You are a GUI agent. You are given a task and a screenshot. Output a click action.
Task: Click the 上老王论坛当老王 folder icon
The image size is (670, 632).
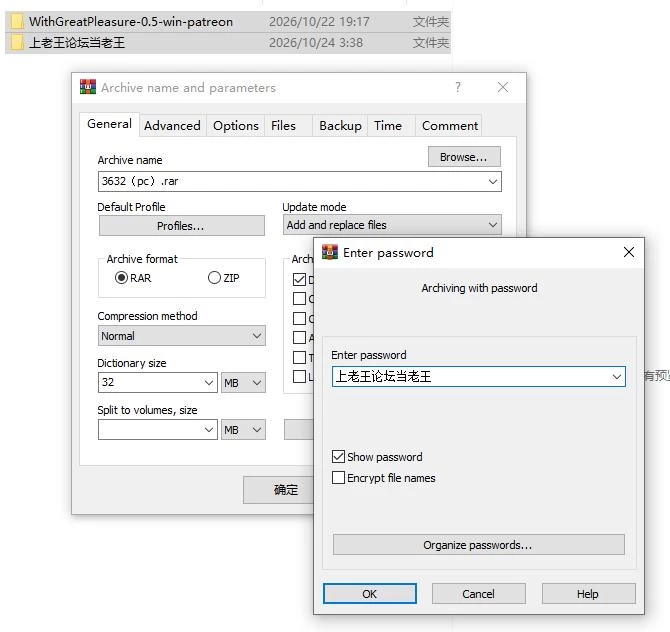click(17, 42)
